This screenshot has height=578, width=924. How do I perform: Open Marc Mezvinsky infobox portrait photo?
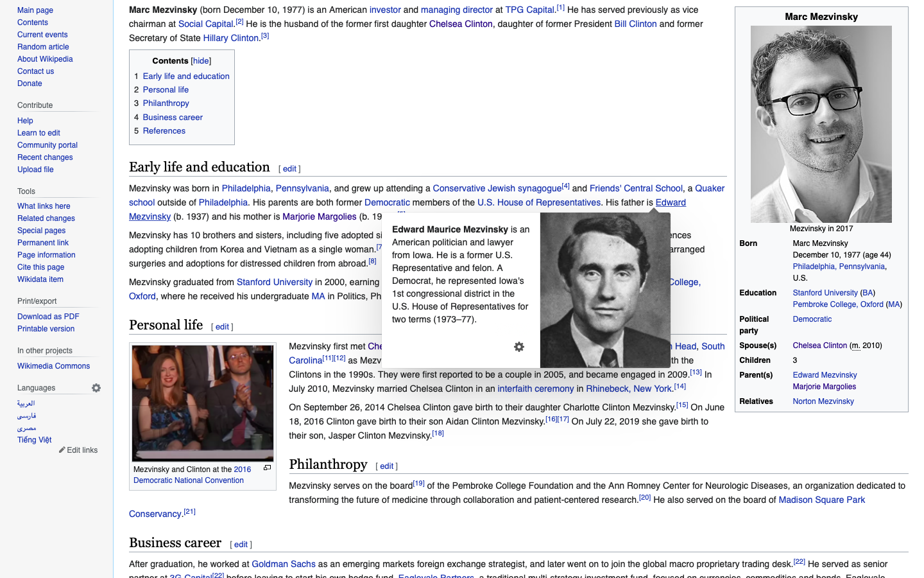pos(821,124)
